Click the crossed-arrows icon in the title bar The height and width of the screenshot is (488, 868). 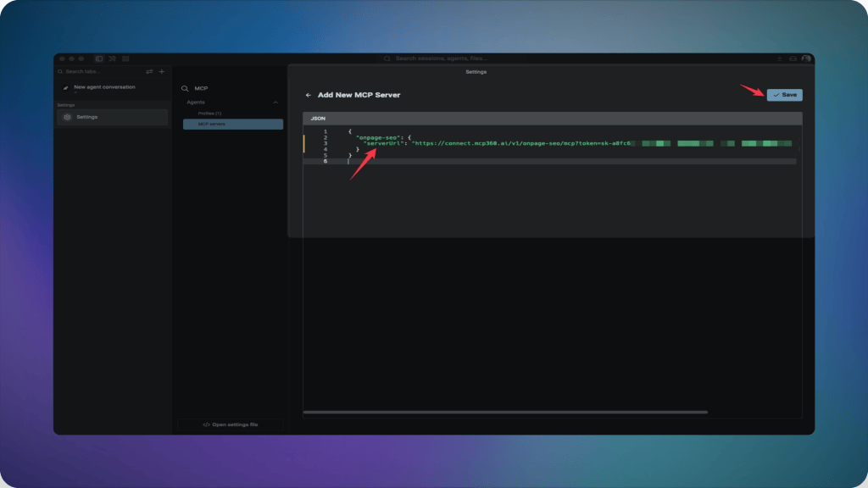pos(113,58)
